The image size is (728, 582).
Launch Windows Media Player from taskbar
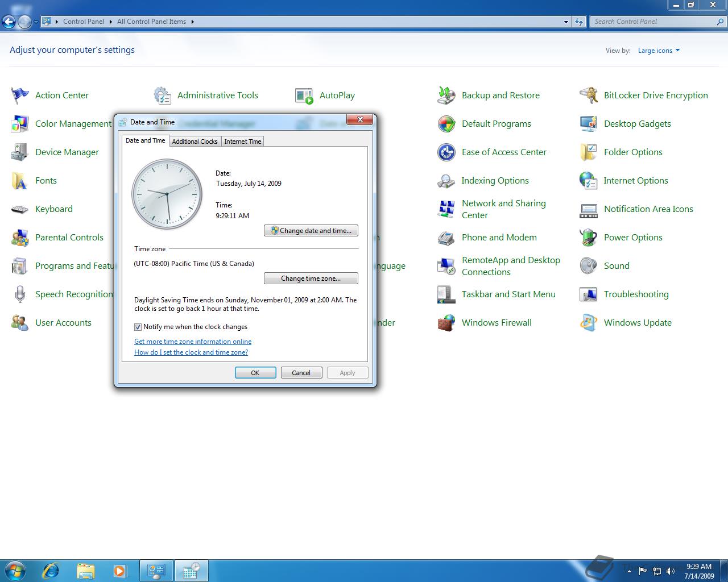tap(120, 570)
